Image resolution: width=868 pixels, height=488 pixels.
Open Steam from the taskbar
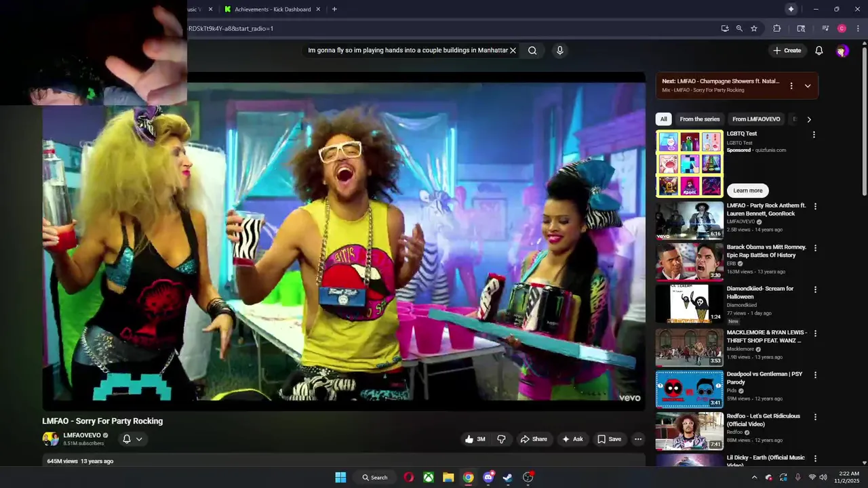pyautogui.click(x=507, y=477)
